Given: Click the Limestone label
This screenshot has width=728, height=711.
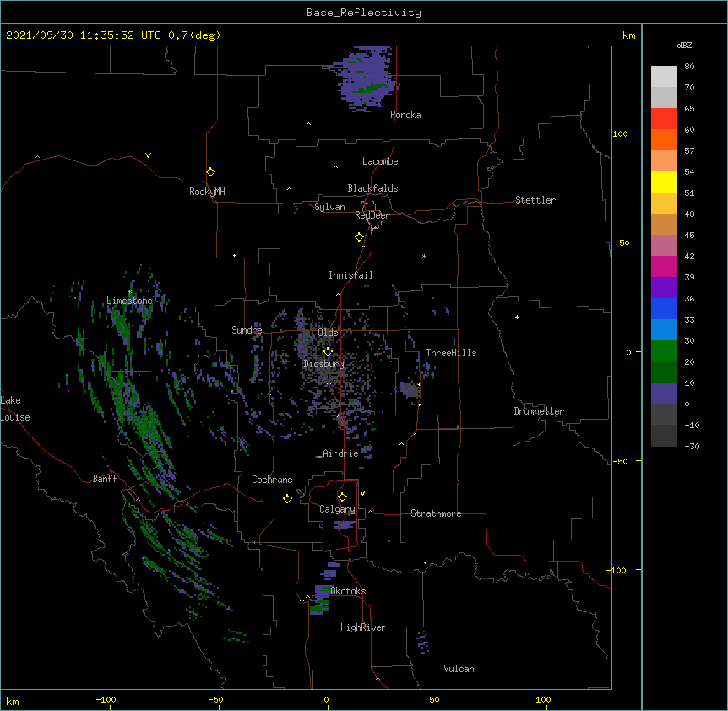Looking at the screenshot, I should [x=129, y=301].
